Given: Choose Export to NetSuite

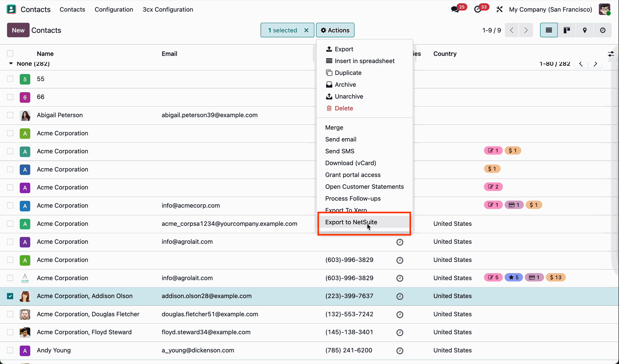Looking at the screenshot, I should (x=365, y=222).
